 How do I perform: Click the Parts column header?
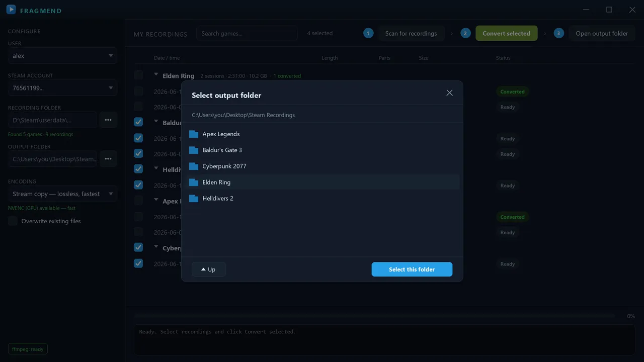click(x=384, y=58)
